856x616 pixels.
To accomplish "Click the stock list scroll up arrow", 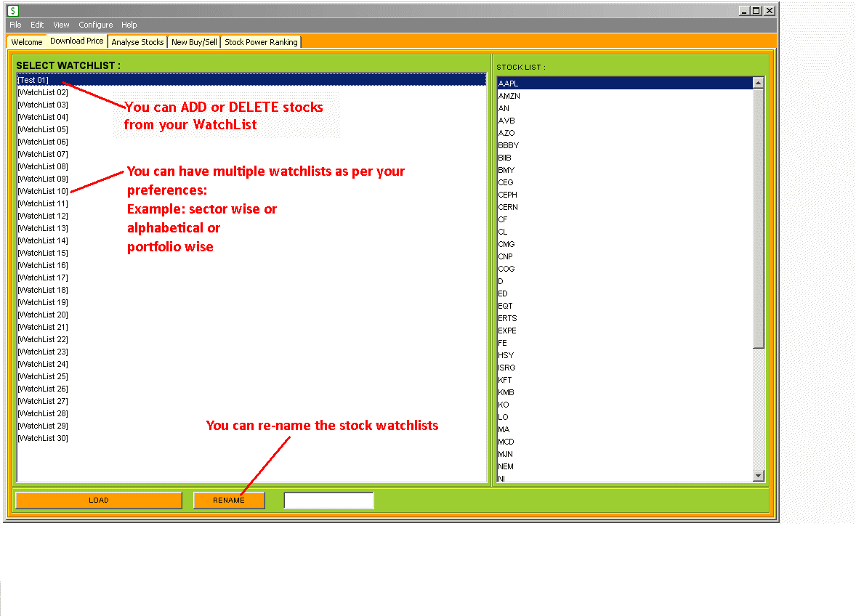I will pos(758,83).
